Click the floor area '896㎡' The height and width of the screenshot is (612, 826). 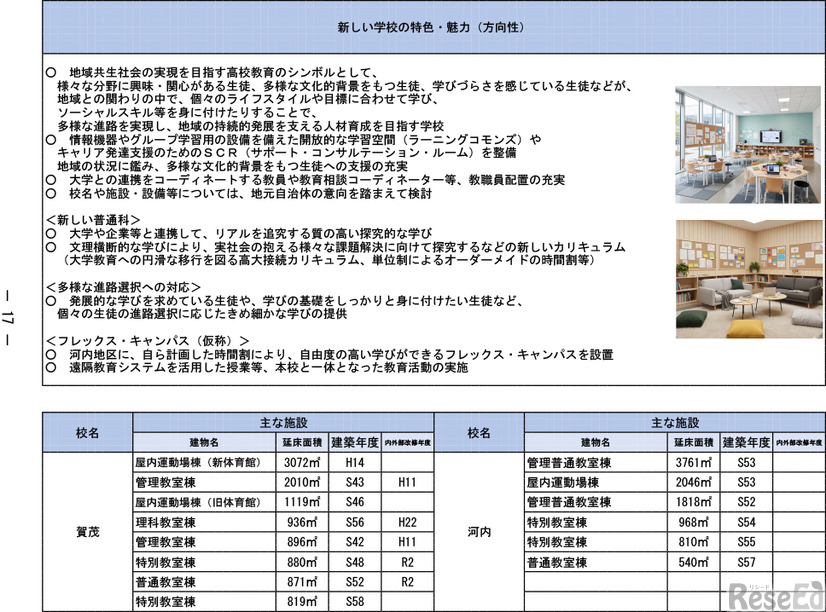[303, 542]
